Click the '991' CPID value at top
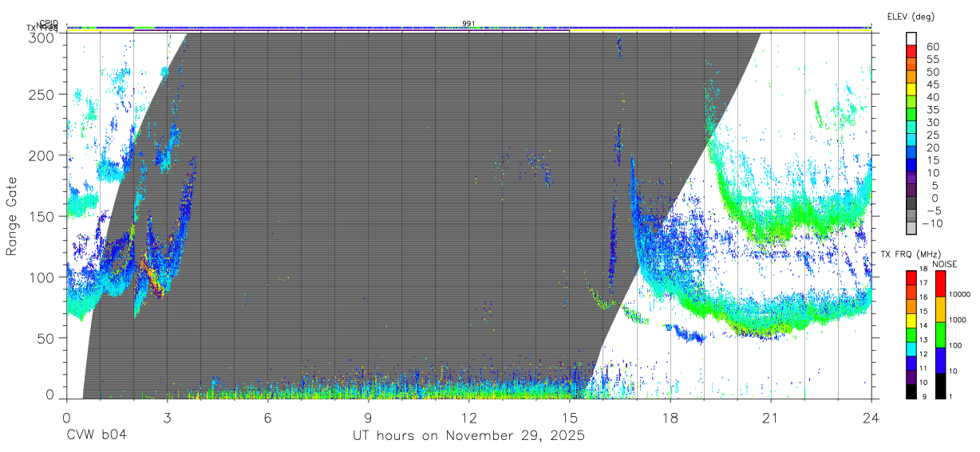 (469, 23)
